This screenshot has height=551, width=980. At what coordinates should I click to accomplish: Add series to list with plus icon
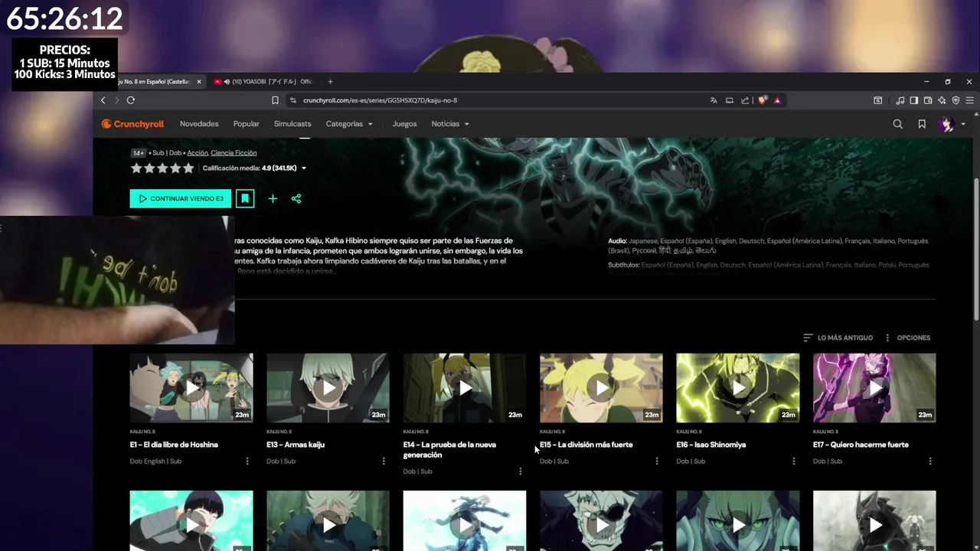pyautogui.click(x=273, y=198)
